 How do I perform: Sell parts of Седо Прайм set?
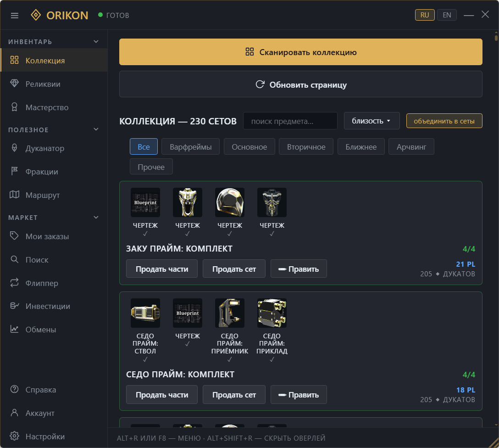coord(162,394)
